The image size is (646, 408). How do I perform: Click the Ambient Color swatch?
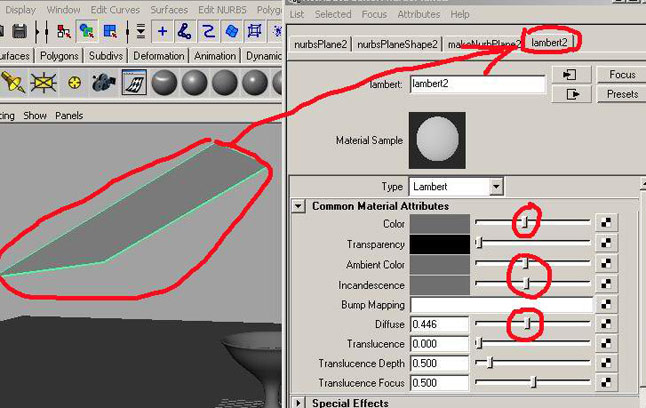click(440, 265)
